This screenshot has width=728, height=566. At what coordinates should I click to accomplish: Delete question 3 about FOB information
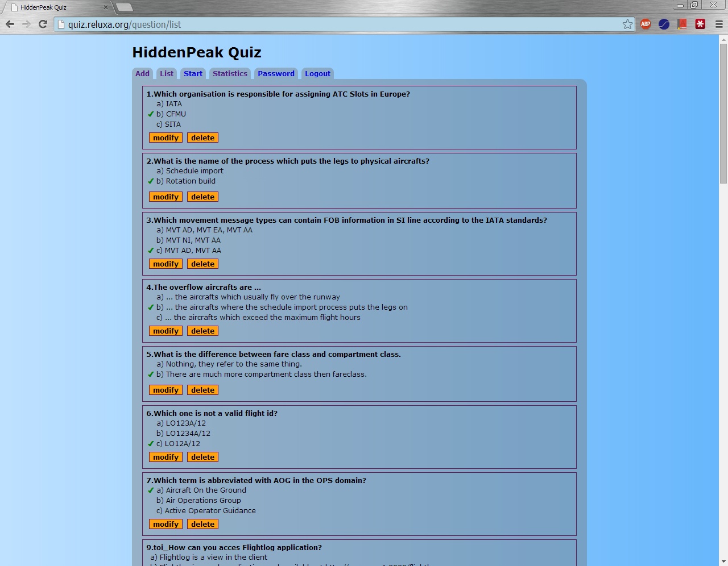pos(202,264)
